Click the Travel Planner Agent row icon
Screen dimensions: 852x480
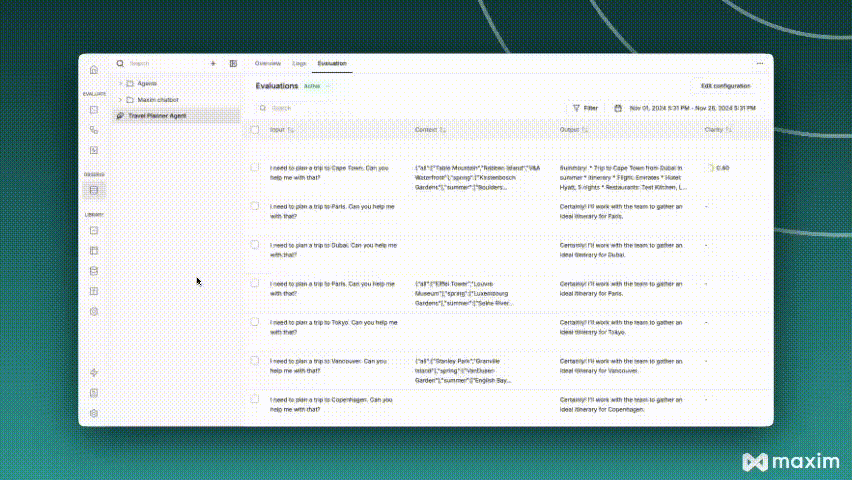(x=120, y=116)
